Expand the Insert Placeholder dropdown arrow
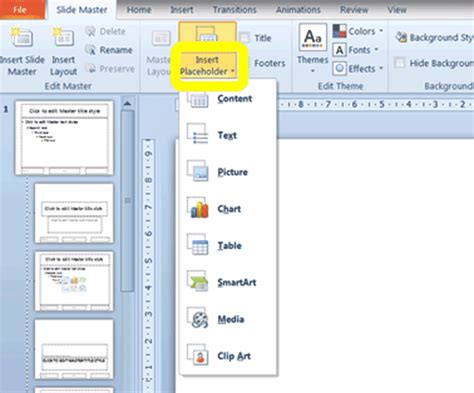 pos(232,71)
